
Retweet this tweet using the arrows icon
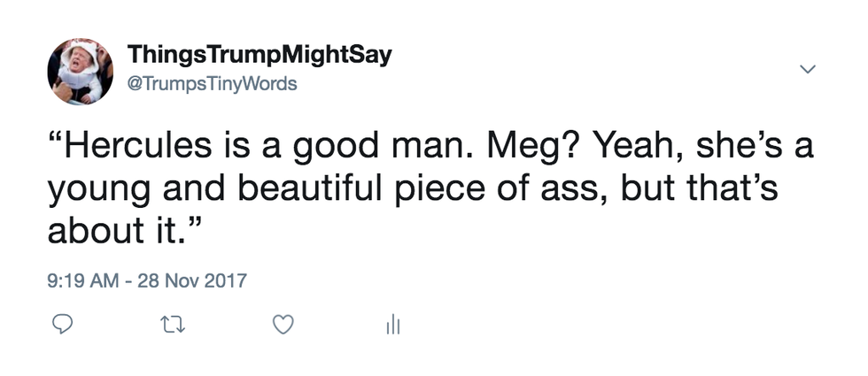point(169,326)
